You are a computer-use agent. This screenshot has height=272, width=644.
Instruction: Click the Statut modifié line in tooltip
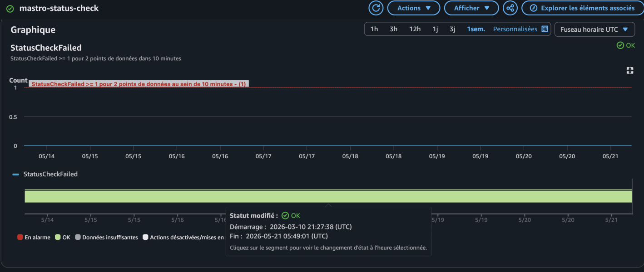(265, 216)
